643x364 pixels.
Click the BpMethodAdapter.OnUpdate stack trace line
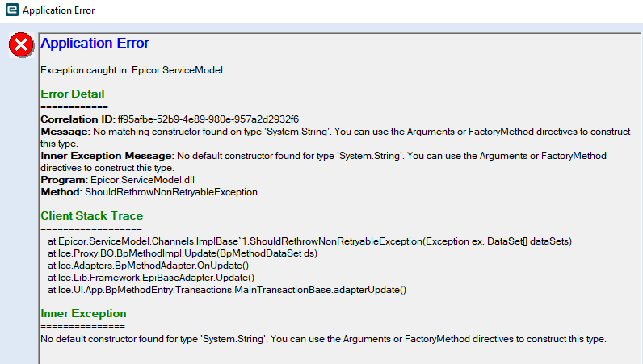point(148,266)
